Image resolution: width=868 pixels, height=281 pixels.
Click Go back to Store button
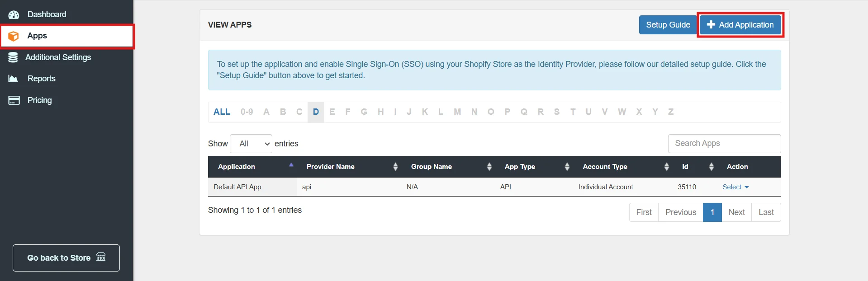(66, 258)
